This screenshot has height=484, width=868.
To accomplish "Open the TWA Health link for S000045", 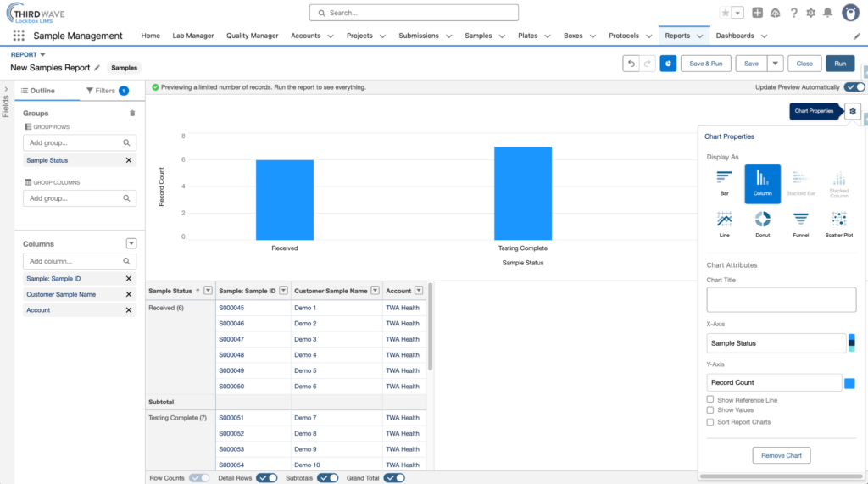I will (403, 308).
